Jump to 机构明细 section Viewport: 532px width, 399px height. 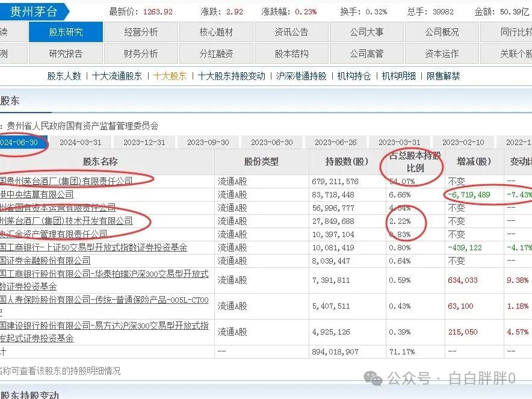(x=398, y=76)
